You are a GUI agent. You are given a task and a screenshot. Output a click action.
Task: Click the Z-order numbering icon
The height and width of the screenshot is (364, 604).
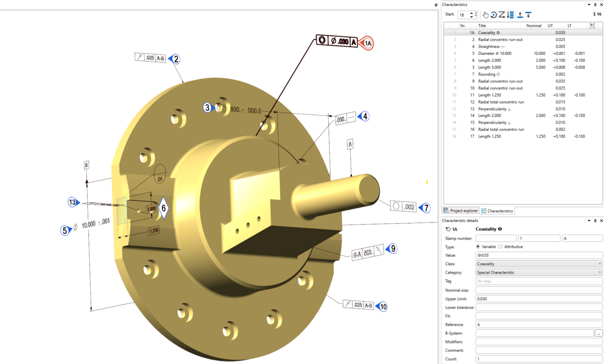(502, 15)
